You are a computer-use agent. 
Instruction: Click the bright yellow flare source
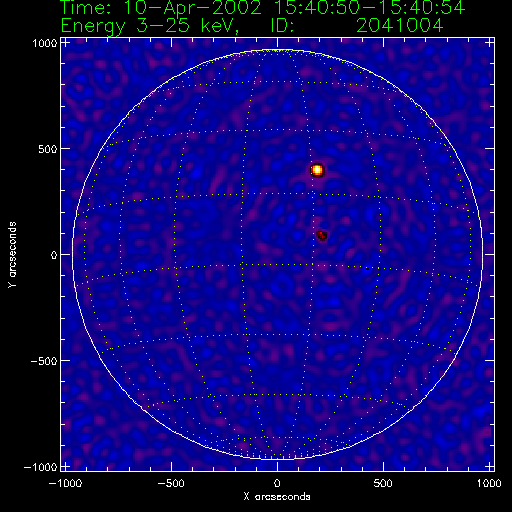coord(317,170)
